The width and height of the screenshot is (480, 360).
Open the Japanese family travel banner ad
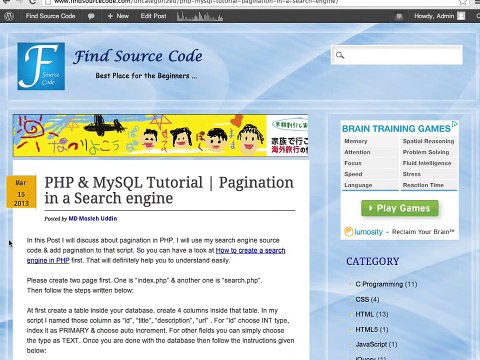[160, 135]
